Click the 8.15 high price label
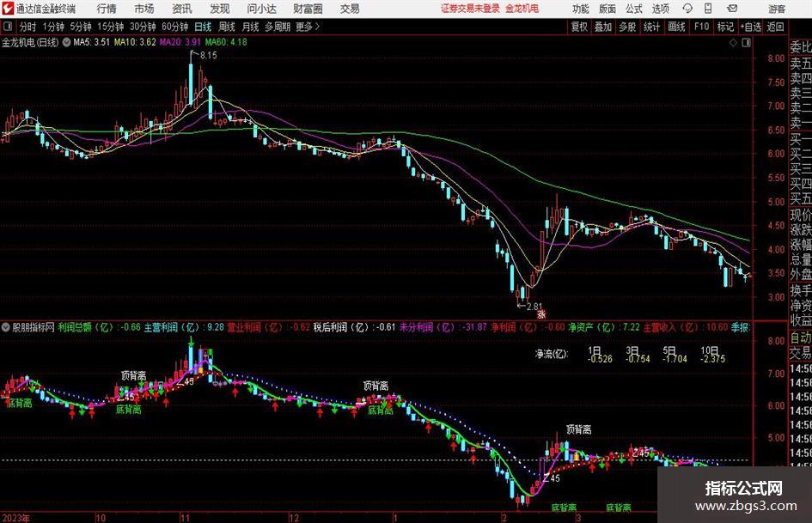Image resolution: width=812 pixels, height=523 pixels. tap(209, 55)
